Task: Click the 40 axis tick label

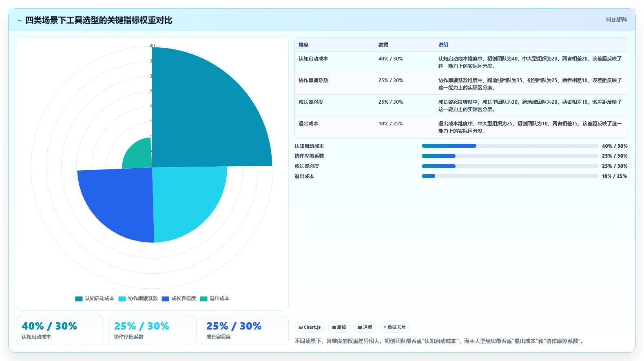Action: 152,46
